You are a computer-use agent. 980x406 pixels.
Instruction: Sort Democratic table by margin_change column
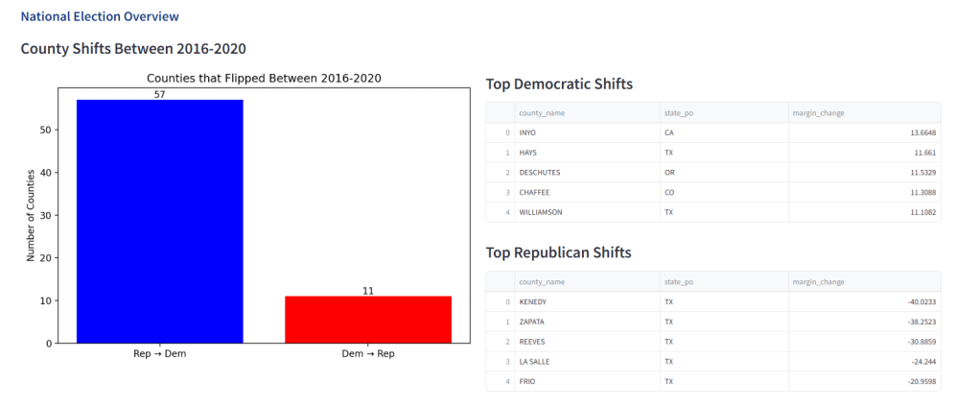[x=817, y=113]
